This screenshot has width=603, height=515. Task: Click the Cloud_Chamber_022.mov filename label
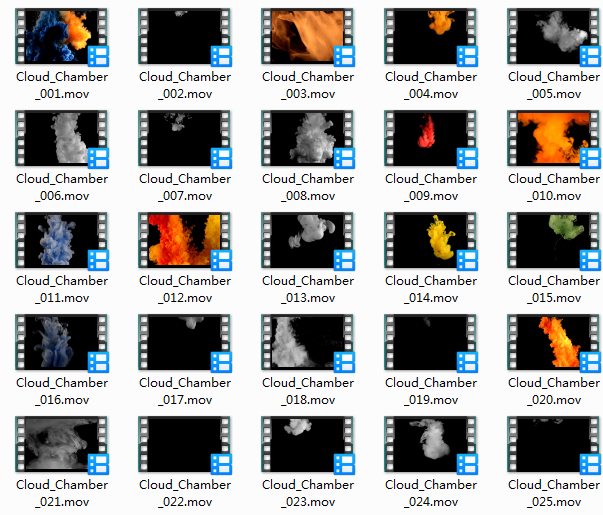click(x=185, y=493)
